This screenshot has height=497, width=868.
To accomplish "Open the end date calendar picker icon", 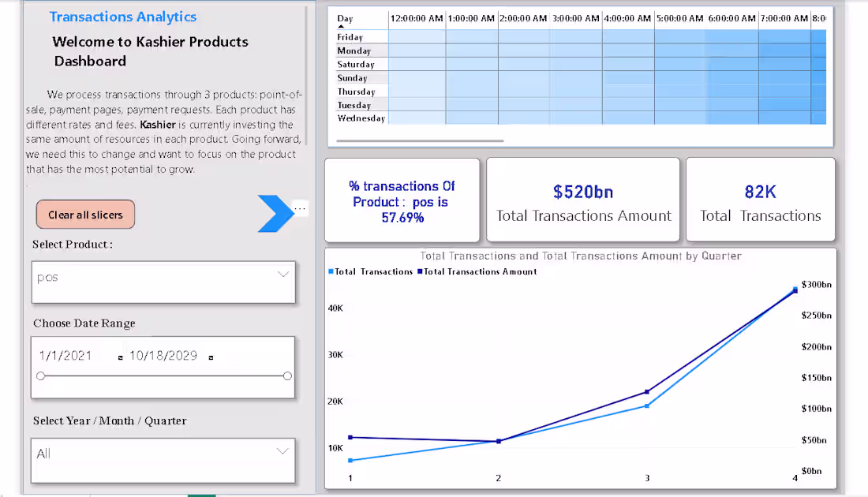I will coord(211,357).
